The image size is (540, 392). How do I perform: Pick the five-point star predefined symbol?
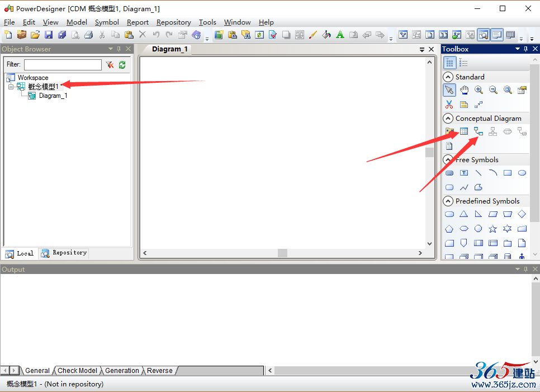pyautogui.click(x=493, y=229)
